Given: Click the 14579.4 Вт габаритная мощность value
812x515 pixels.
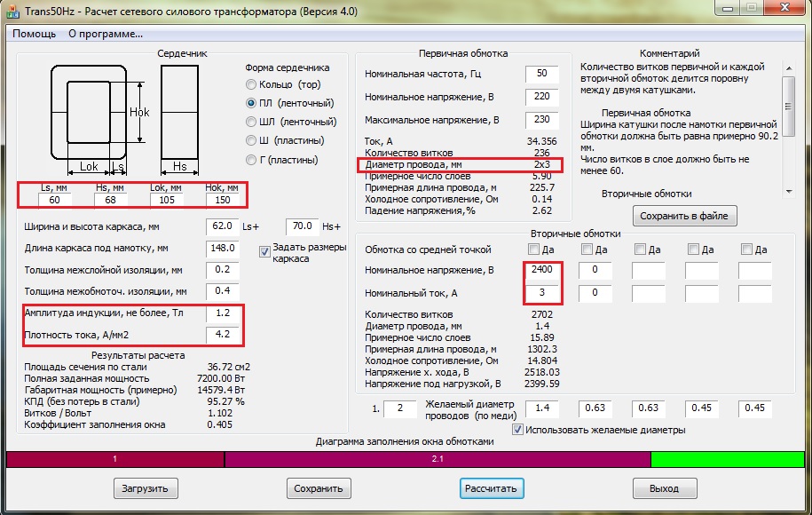Looking at the screenshot, I should [x=221, y=390].
